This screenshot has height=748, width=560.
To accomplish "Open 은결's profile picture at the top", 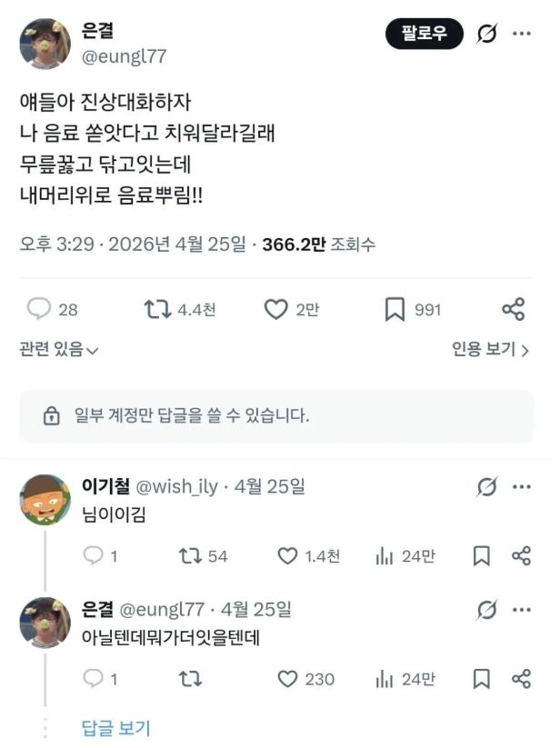I will pyautogui.click(x=45, y=44).
